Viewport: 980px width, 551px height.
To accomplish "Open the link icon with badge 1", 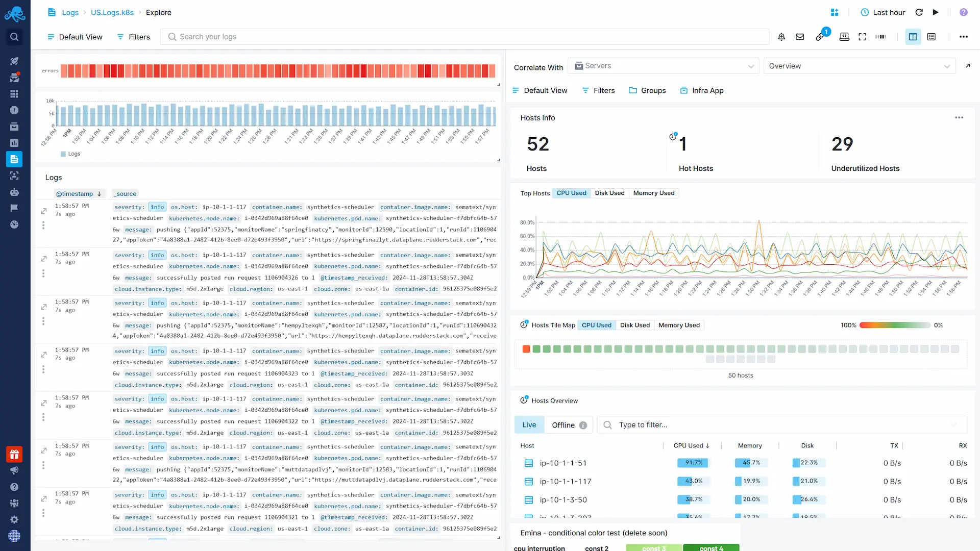I will (820, 37).
